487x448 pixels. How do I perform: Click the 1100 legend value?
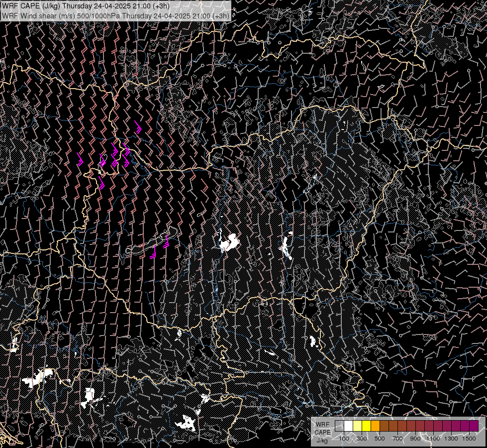click(x=433, y=439)
